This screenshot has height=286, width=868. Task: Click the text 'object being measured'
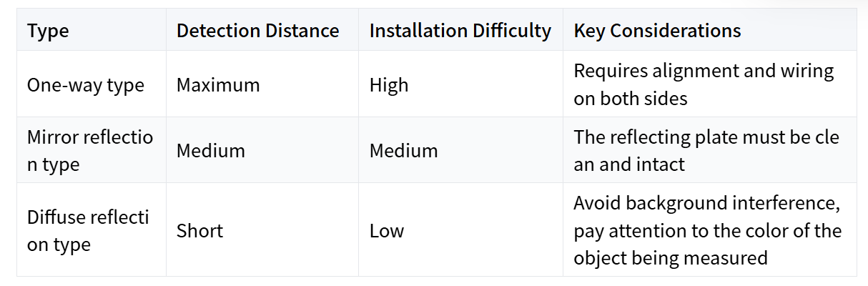[670, 257]
